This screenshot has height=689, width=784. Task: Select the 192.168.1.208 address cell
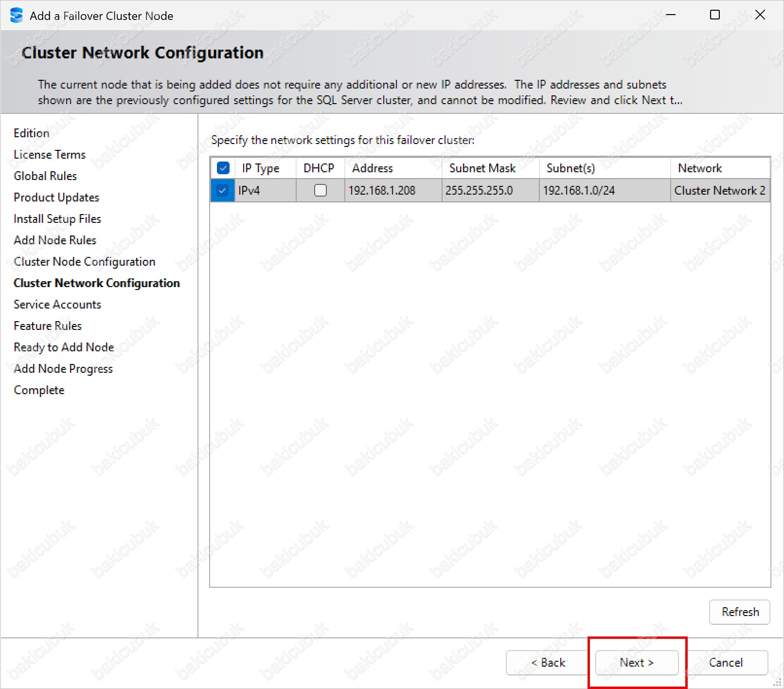click(382, 190)
